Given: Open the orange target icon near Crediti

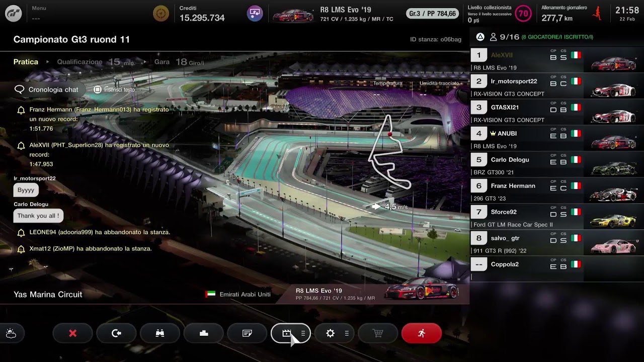Looking at the screenshot, I should pos(161,14).
